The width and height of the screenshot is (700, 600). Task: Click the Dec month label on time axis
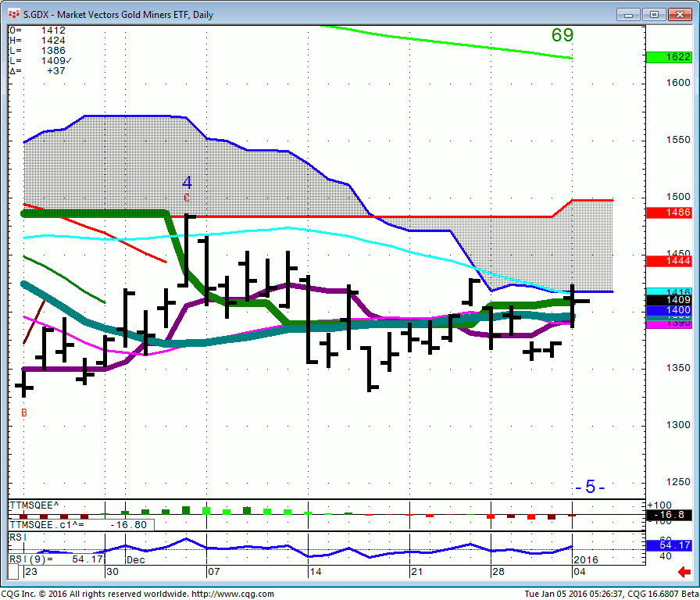click(136, 559)
